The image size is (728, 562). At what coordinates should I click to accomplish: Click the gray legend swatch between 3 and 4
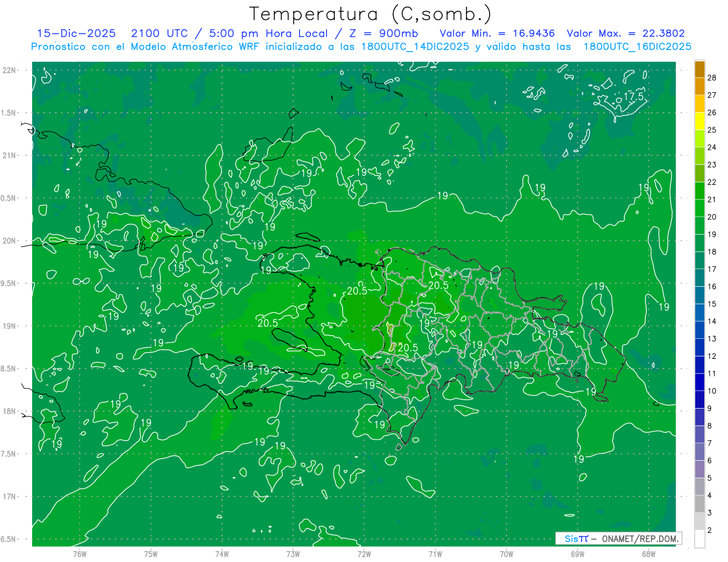tap(700, 504)
